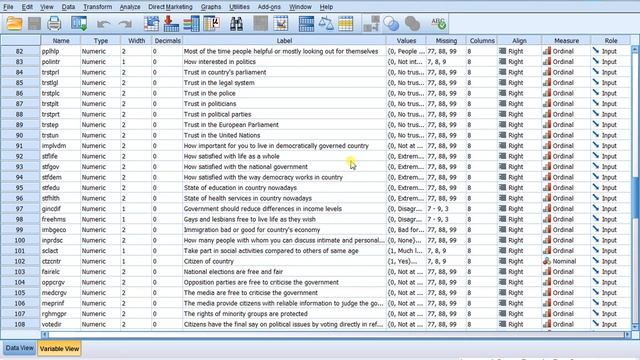Click the Ordinal measure icon in pplhlp row
The height and width of the screenshot is (360, 640).
pos(547,51)
